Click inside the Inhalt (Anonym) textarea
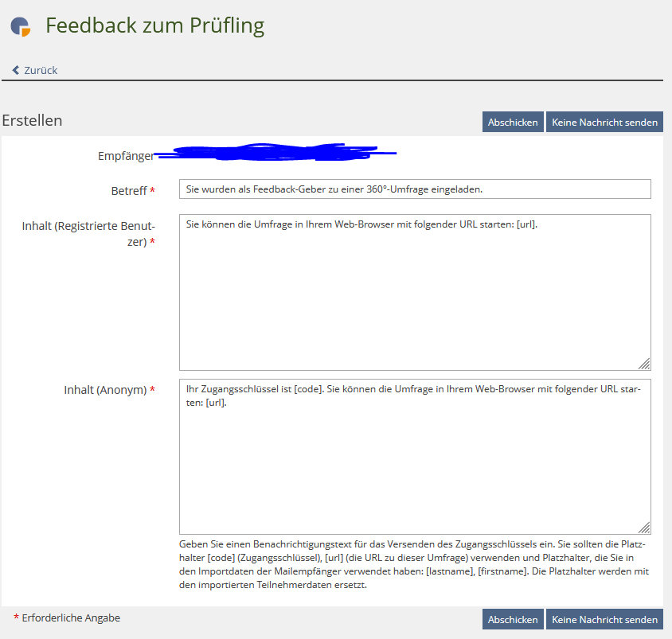Screen dimensions: 672x639 pos(415,457)
